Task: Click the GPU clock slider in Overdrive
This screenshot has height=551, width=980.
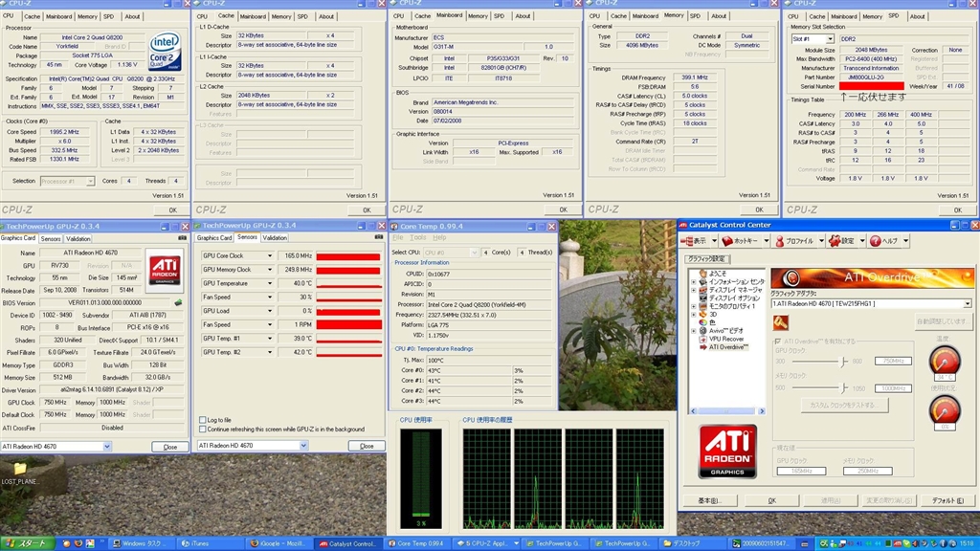Action: (x=844, y=361)
